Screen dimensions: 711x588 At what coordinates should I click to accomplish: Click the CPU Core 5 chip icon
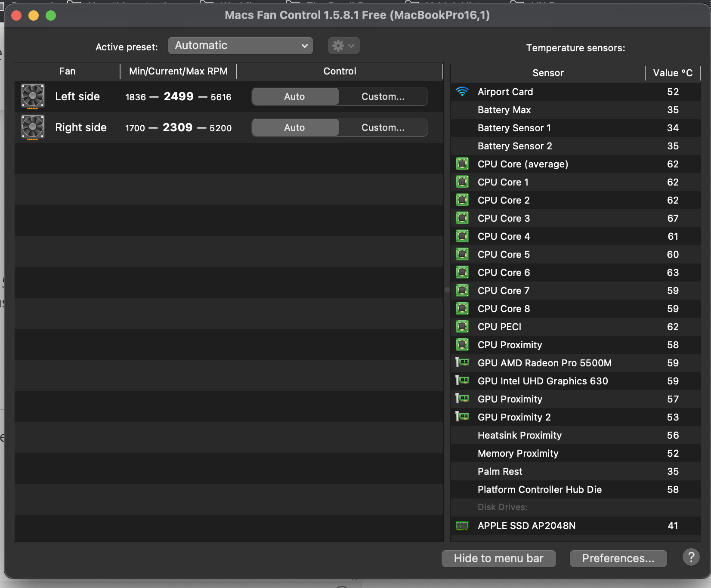click(x=462, y=254)
